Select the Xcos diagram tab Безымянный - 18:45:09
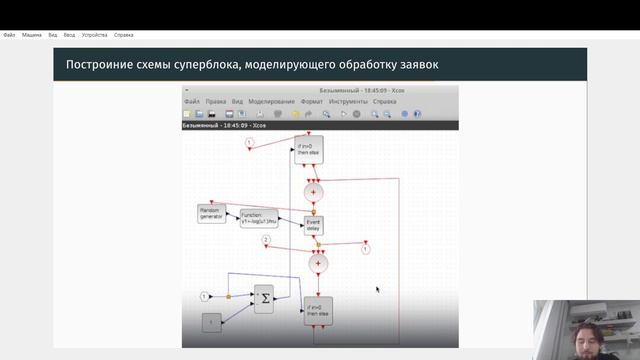 (224, 125)
